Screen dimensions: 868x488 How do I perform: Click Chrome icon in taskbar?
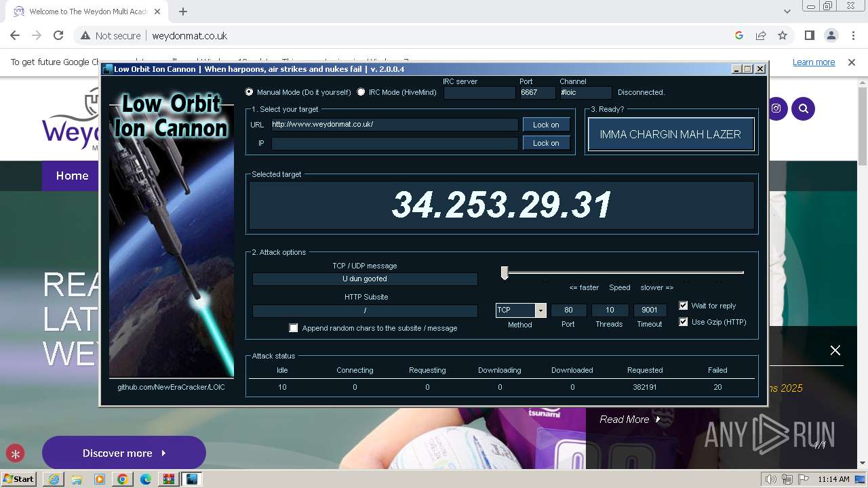(x=123, y=479)
